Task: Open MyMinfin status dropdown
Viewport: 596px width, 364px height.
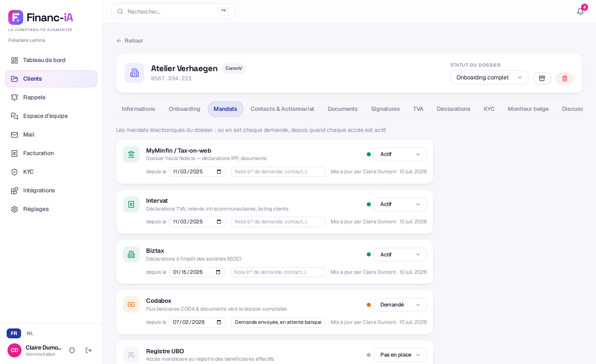Action: coord(400,154)
